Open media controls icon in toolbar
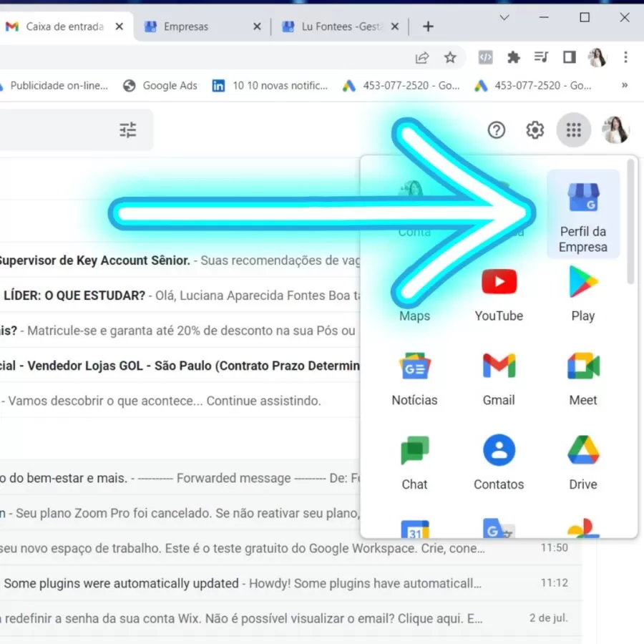This screenshot has width=644, height=644. [x=541, y=57]
